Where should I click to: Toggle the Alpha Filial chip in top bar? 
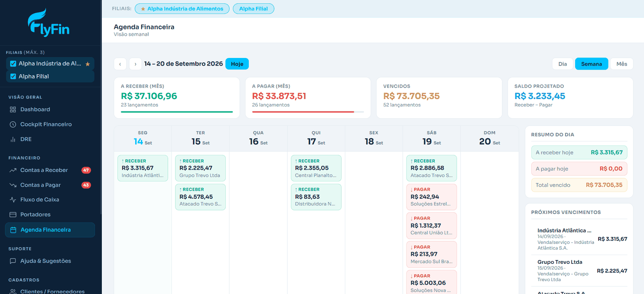(254, 8)
